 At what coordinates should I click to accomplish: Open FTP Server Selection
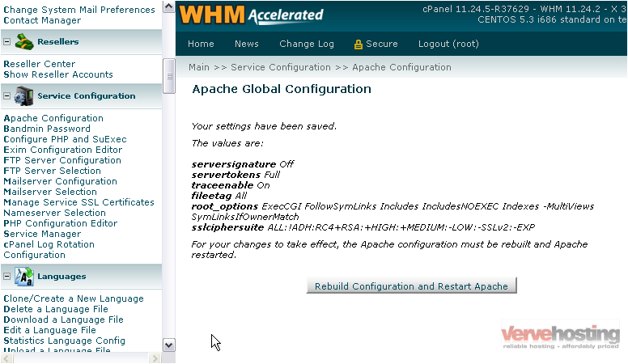[x=52, y=171]
